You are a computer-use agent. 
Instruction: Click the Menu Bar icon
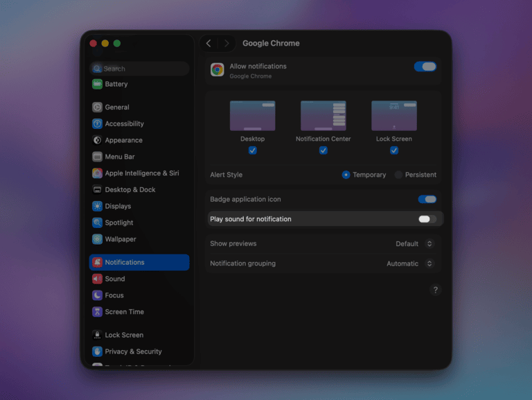(97, 157)
